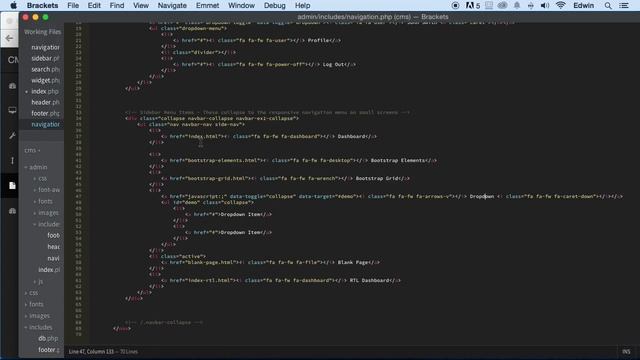This screenshot has width=640, height=360.
Task: Click the wrench icon in the browser sidebar
Action: [12, 136]
